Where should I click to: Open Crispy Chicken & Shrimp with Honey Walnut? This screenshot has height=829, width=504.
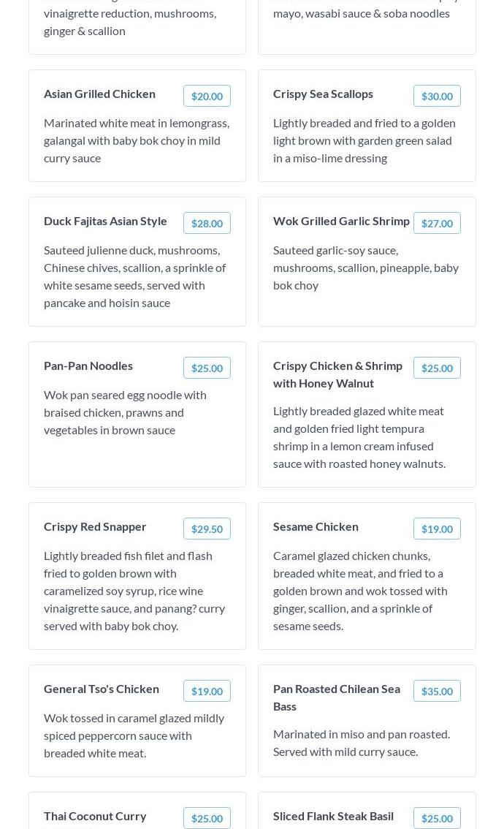[x=337, y=374]
